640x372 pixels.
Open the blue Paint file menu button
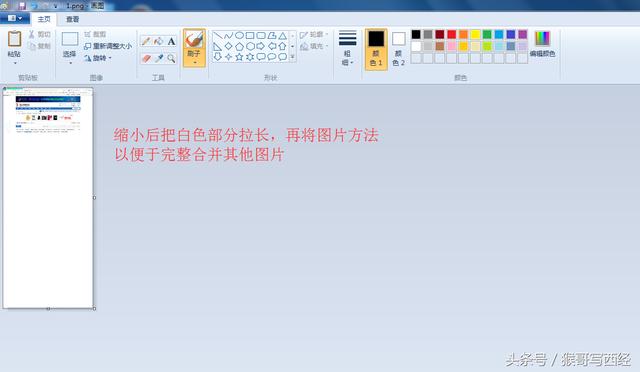click(15, 18)
